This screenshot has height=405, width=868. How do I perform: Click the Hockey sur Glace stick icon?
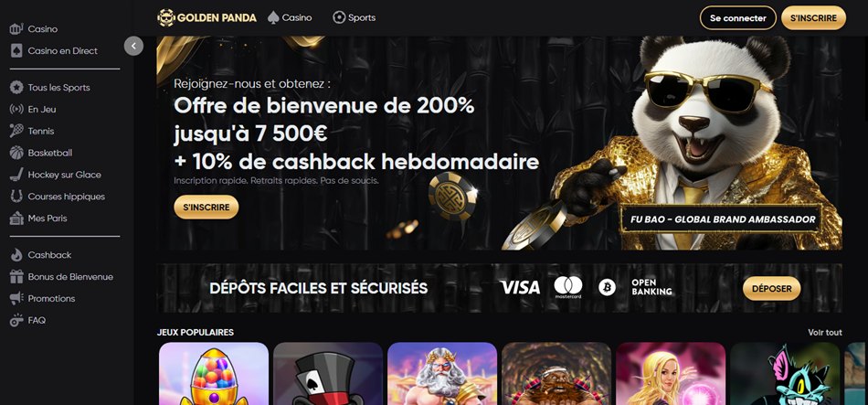coord(16,175)
